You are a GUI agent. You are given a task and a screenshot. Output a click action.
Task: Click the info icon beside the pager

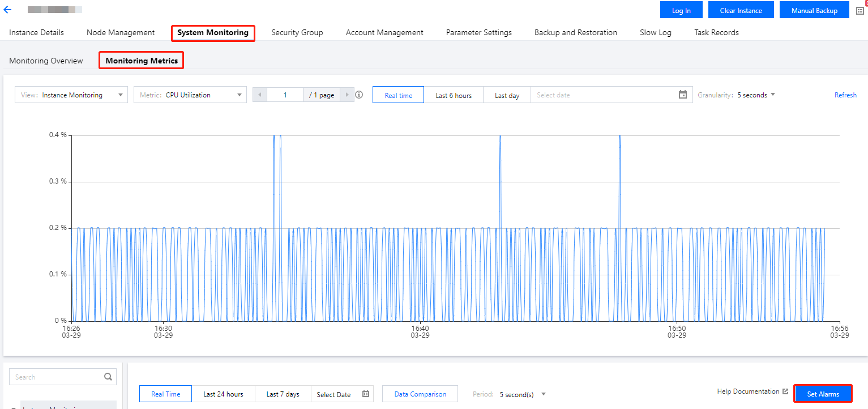tap(359, 95)
